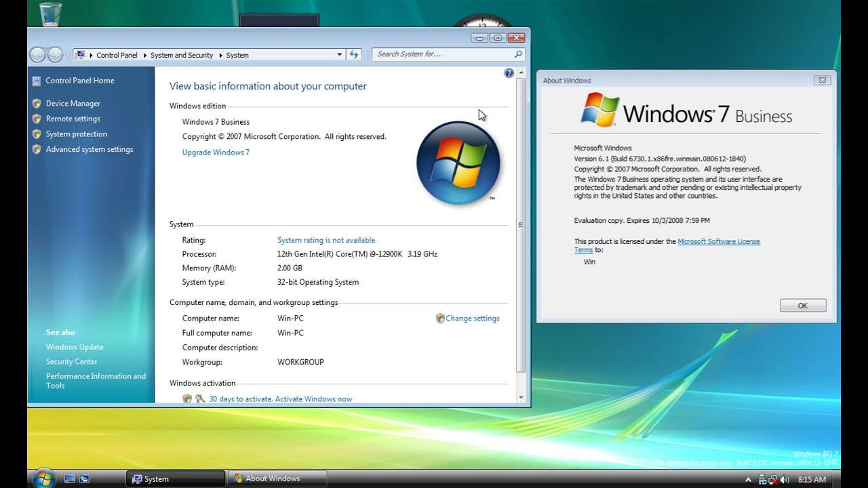Image resolution: width=868 pixels, height=488 pixels.
Task: Expand arrow before System breadcrumb
Action: [220, 55]
